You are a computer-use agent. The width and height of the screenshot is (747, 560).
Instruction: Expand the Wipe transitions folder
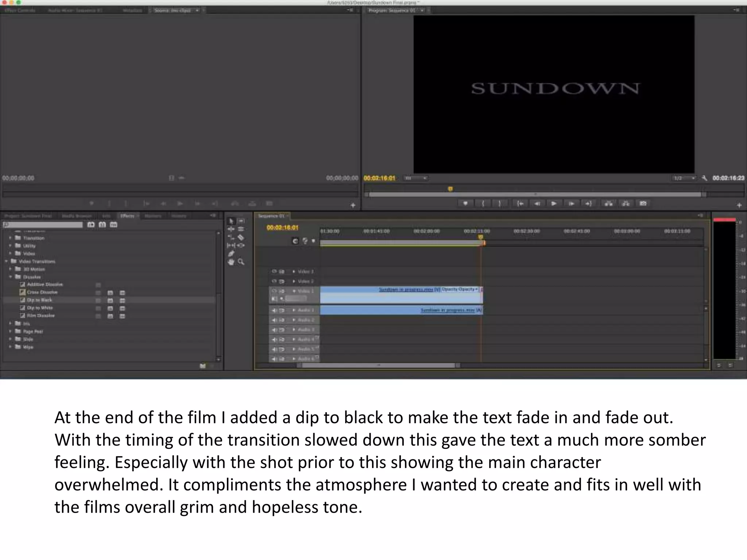[10, 347]
